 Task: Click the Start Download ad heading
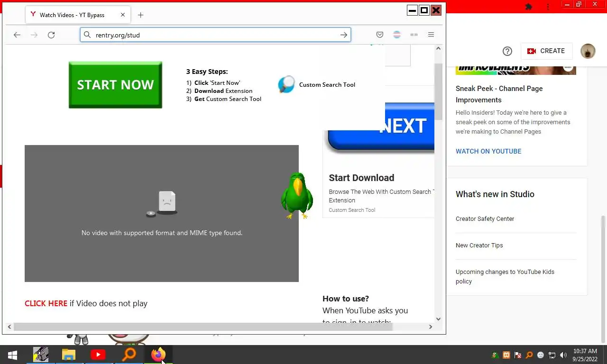361,178
